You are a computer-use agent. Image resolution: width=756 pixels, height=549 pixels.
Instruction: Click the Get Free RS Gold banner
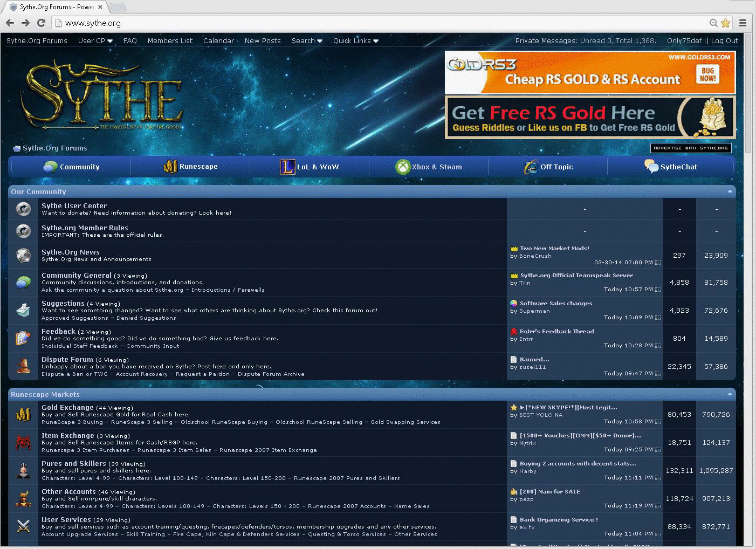(590, 118)
